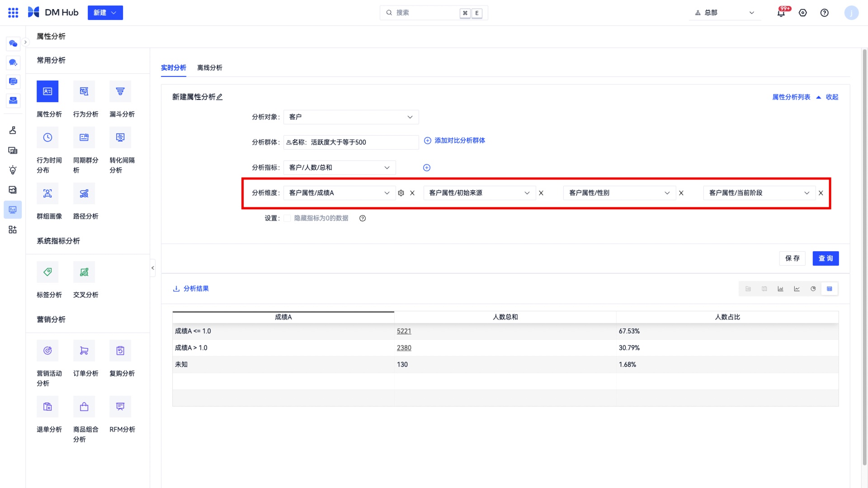Viewport: 868px width, 488px height.
Task: Remove the 客户属性/初始来源 dimension
Action: (x=541, y=193)
